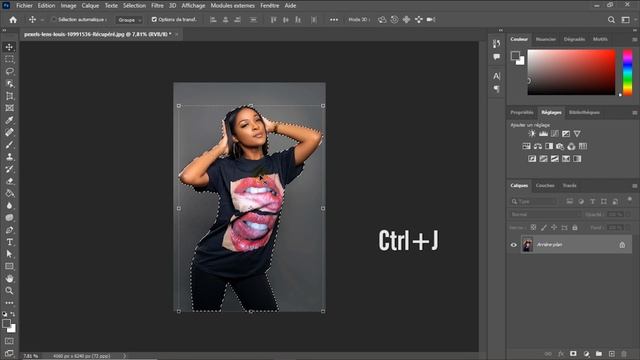This screenshot has width=640, height=360.
Task: Select the Rectangular Marquee tool
Action: coord(9,59)
